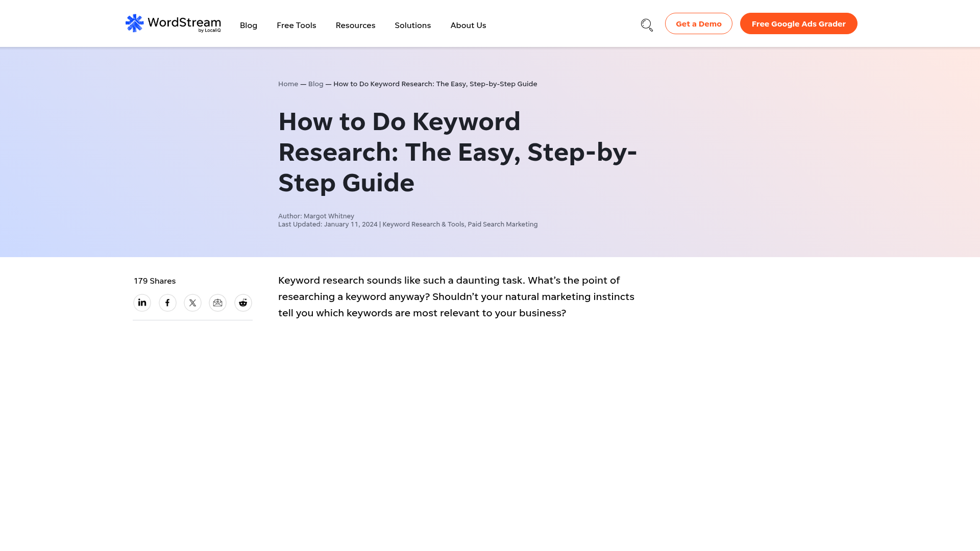Click the article title heading

click(458, 152)
